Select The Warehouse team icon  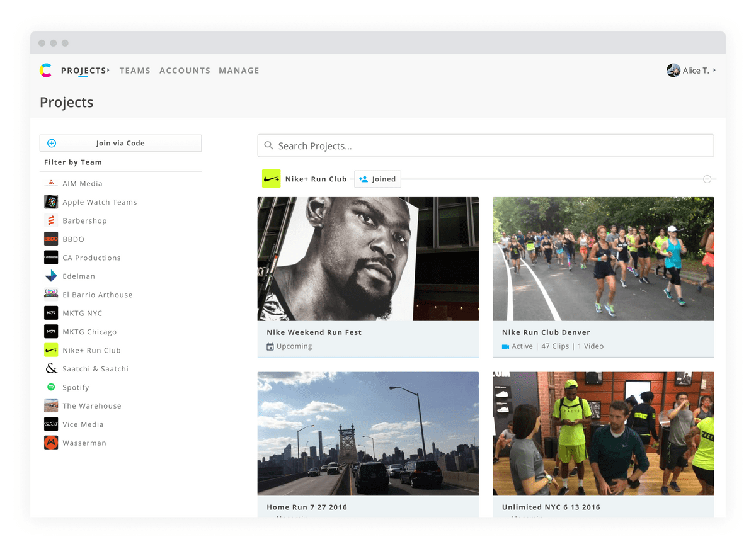click(x=51, y=406)
